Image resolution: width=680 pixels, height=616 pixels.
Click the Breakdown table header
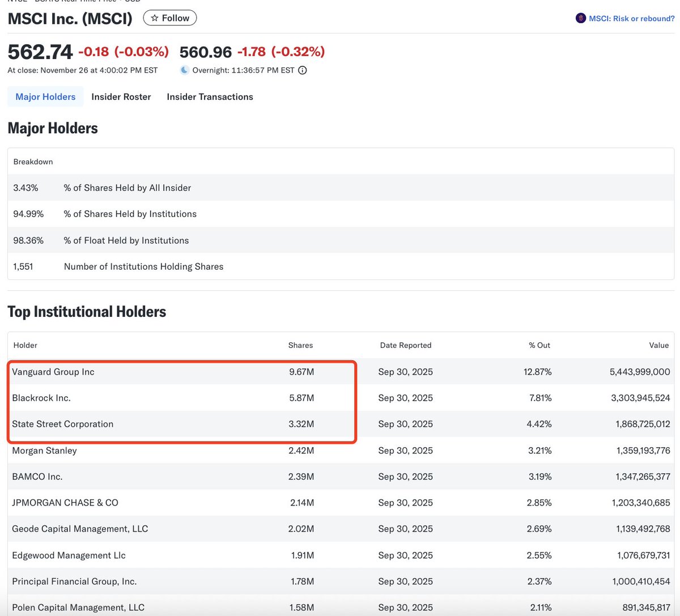click(33, 162)
